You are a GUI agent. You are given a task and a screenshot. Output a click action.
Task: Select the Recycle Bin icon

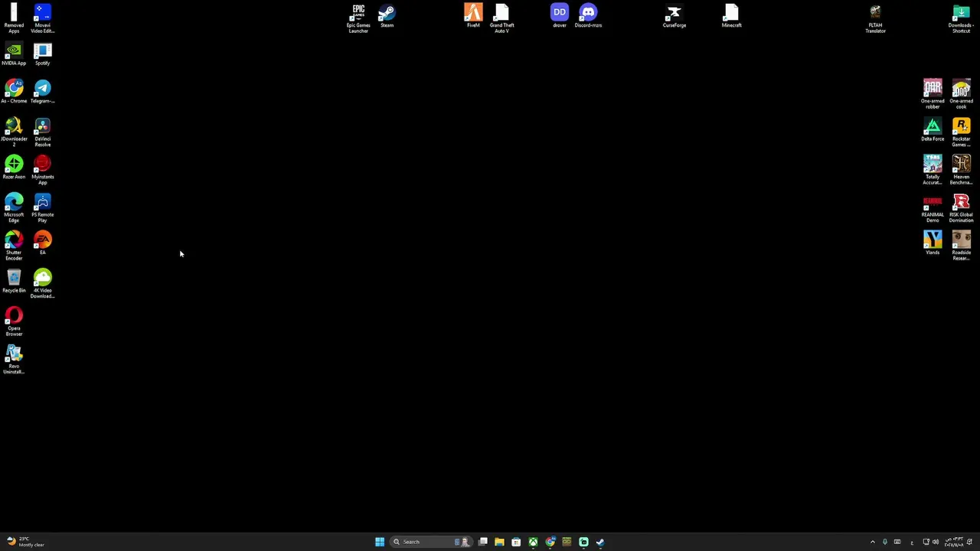[x=14, y=281]
